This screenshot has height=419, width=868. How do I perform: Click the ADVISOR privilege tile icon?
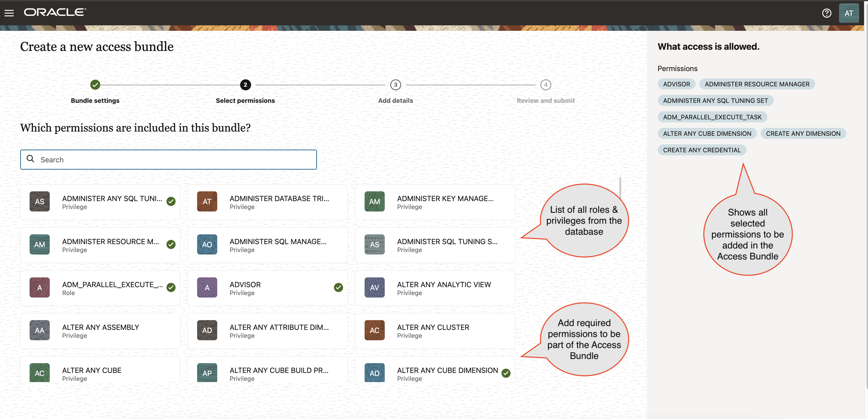tap(207, 287)
